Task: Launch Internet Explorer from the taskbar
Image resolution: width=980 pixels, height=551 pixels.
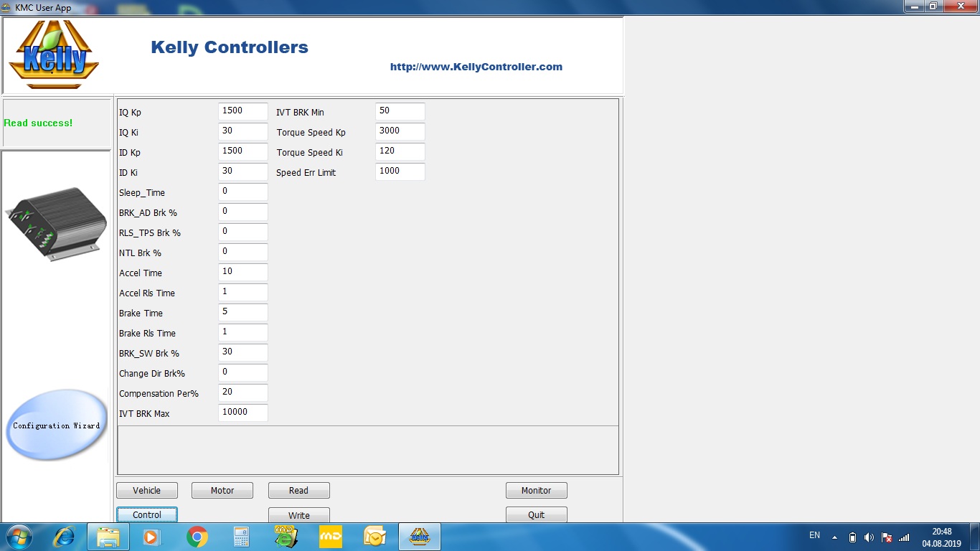Action: [x=65, y=537]
